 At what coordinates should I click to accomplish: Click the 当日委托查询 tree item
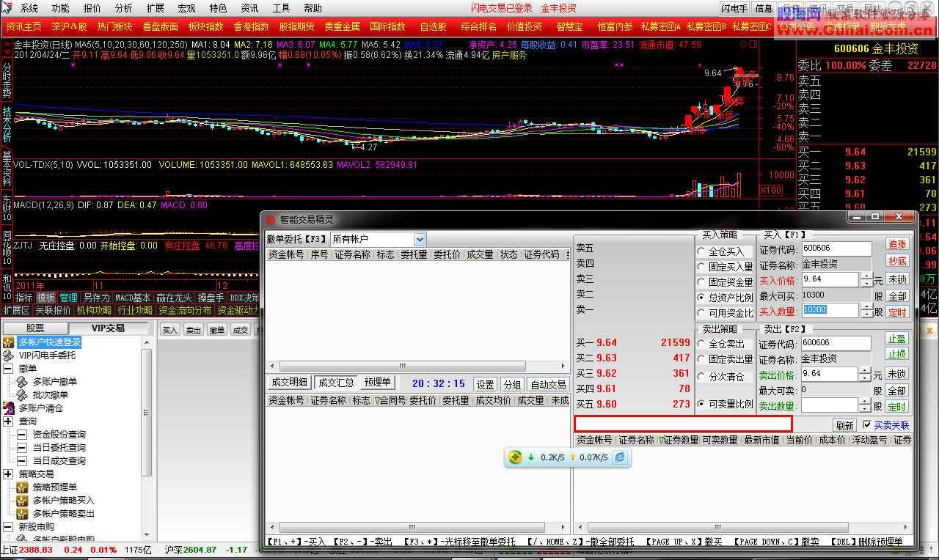click(x=59, y=448)
